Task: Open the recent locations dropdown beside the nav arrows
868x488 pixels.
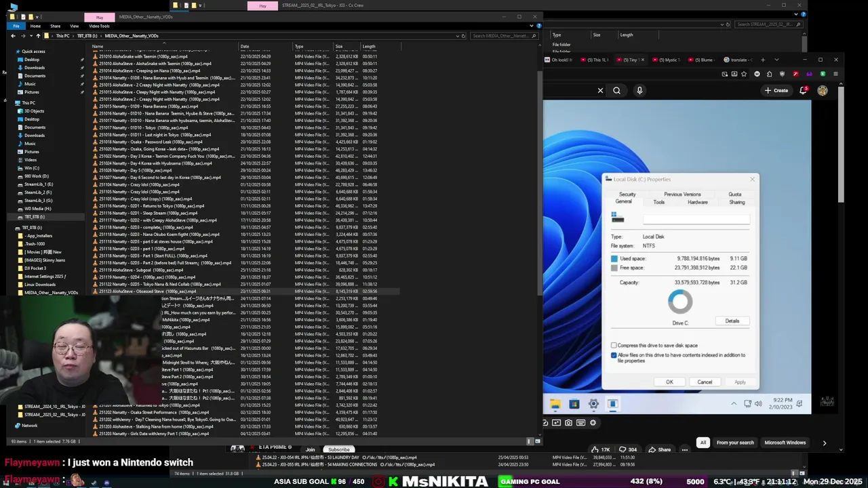Action: [x=31, y=35]
